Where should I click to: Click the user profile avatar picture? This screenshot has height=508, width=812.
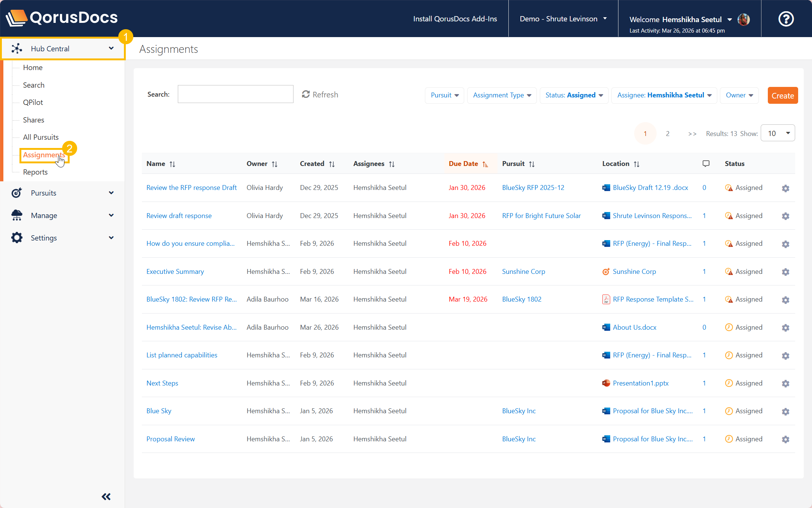(x=743, y=19)
